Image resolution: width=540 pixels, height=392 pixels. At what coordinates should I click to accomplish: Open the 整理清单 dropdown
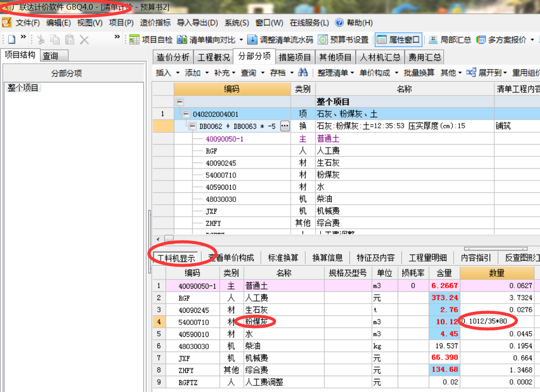352,73
